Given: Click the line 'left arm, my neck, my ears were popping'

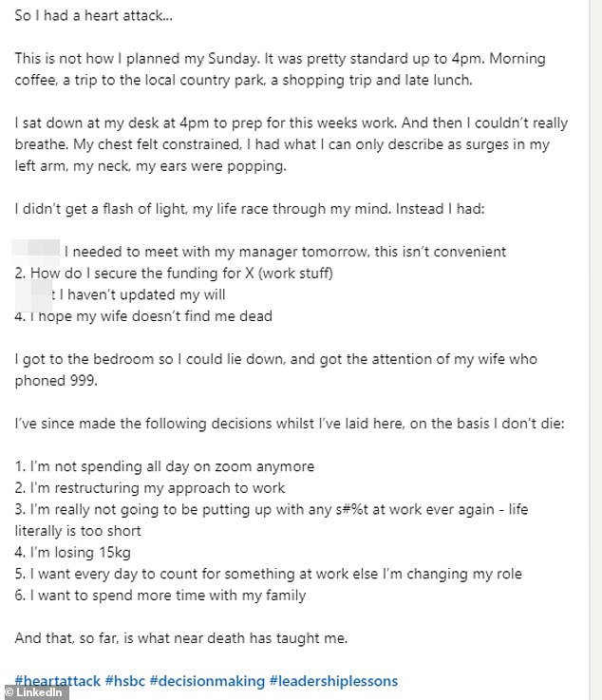Looking at the screenshot, I should click(150, 166).
